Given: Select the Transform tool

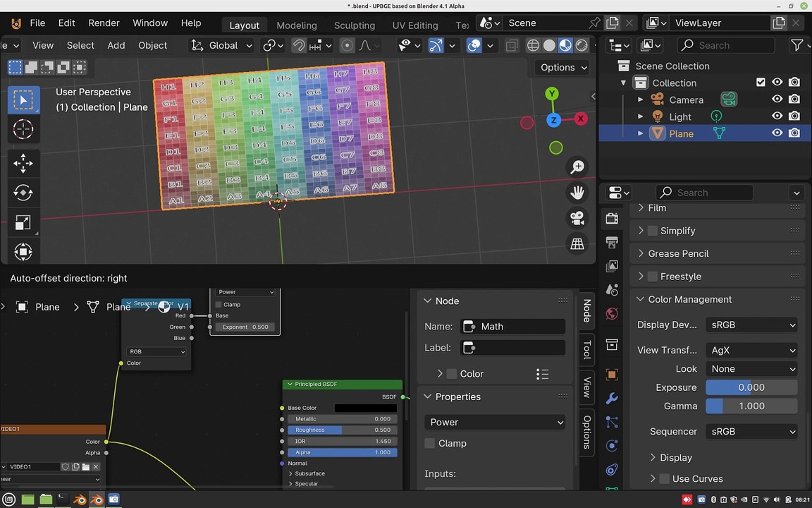Looking at the screenshot, I should click(23, 252).
